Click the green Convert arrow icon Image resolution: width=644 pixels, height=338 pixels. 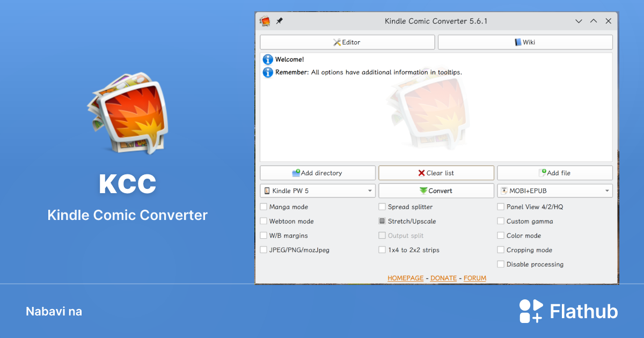click(x=424, y=190)
